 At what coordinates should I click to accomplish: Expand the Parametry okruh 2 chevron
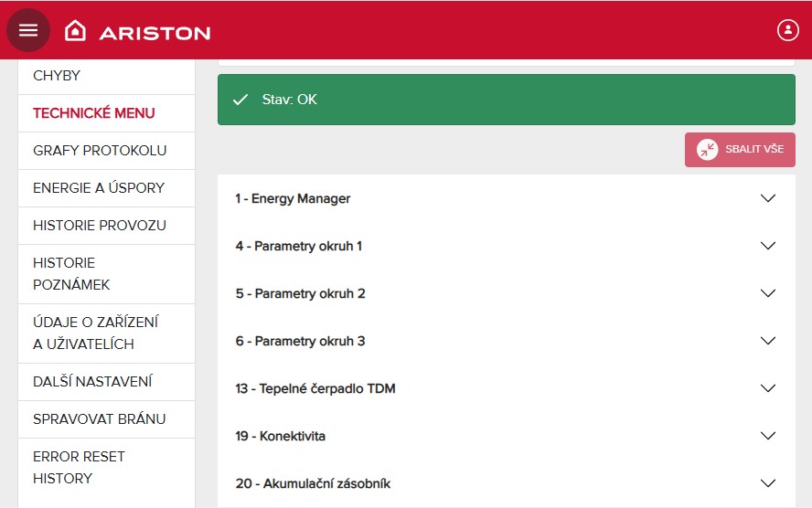pos(767,293)
